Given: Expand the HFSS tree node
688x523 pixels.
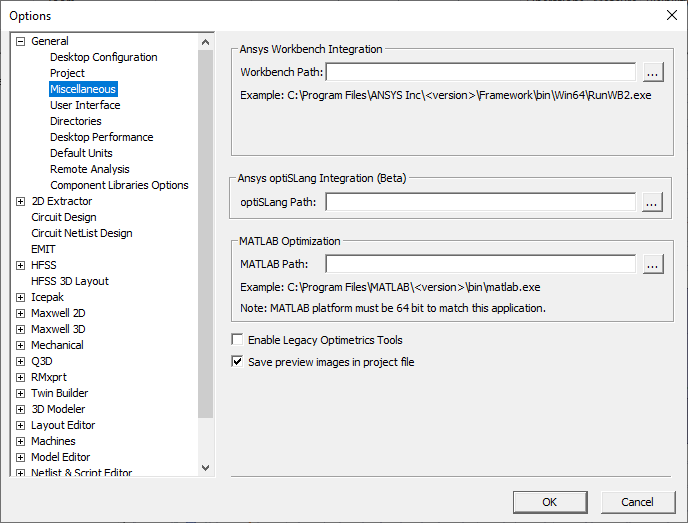Looking at the screenshot, I should click(21, 265).
